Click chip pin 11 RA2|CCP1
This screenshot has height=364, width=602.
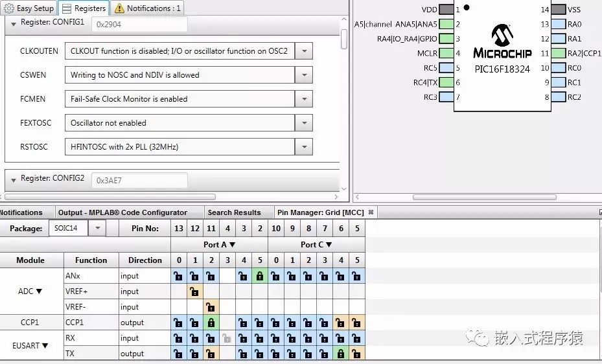click(x=559, y=53)
